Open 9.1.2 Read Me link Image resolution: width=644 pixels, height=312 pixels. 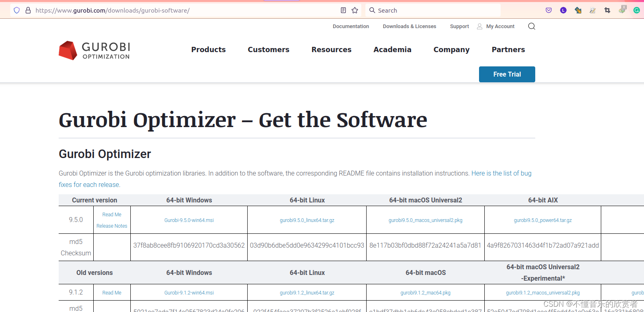(x=112, y=293)
